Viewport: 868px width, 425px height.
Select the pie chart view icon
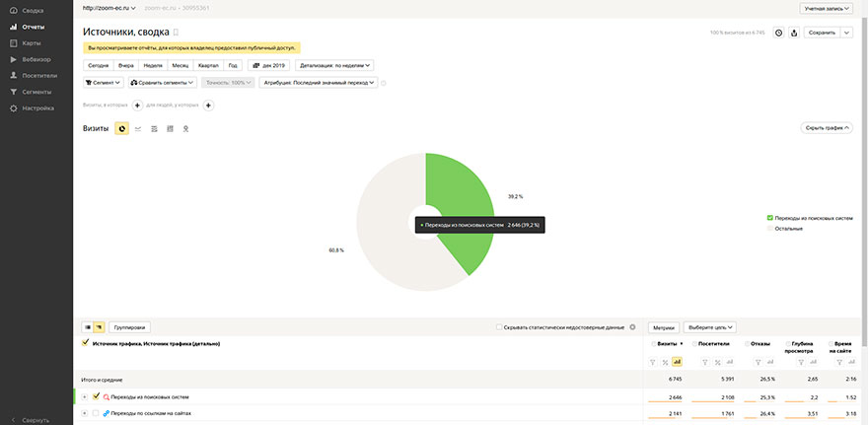tap(121, 128)
